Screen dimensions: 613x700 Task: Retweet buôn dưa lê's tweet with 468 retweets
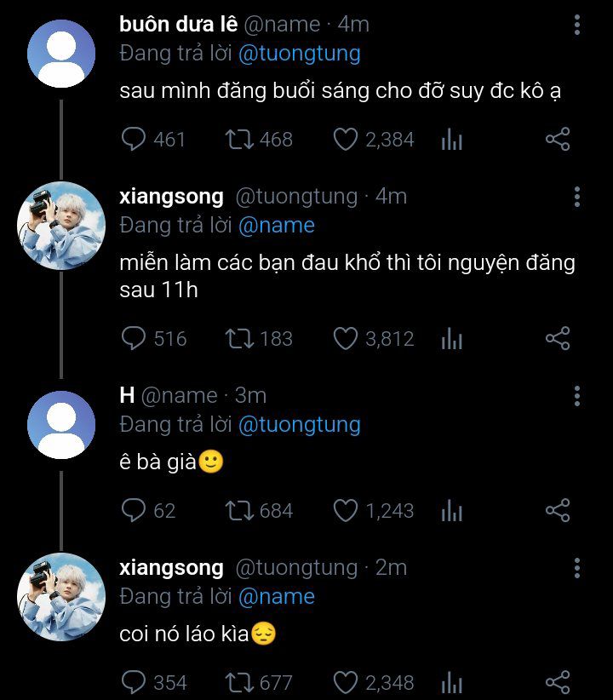click(x=239, y=139)
